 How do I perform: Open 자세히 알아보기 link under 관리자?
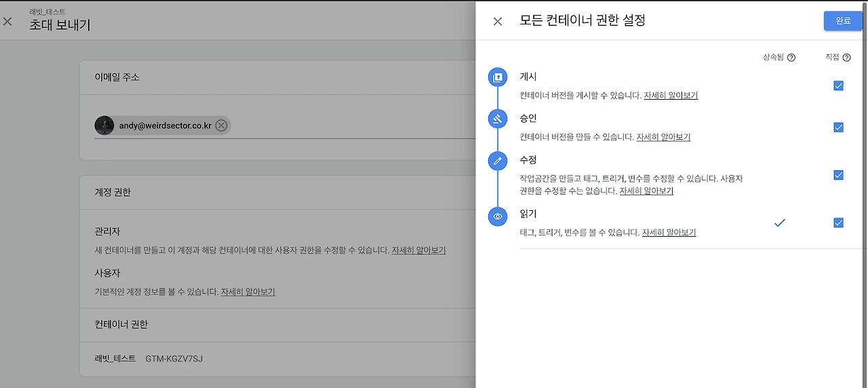(x=418, y=250)
